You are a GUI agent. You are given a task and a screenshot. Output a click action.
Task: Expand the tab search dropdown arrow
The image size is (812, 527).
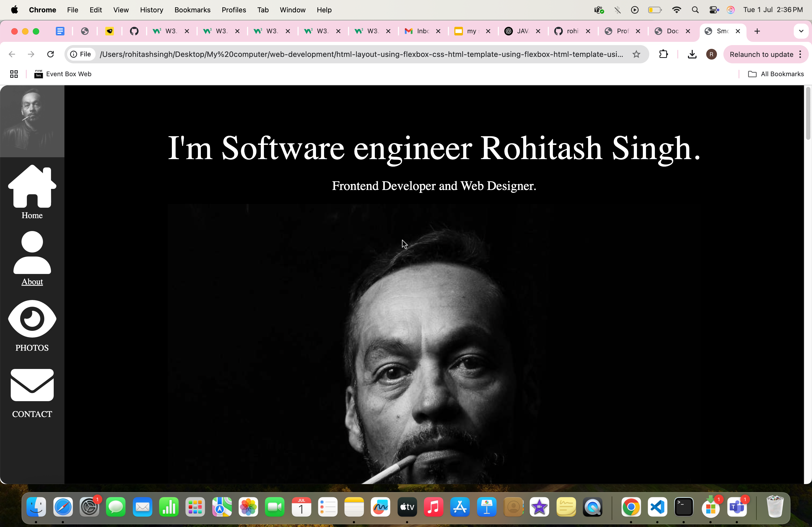click(x=801, y=31)
